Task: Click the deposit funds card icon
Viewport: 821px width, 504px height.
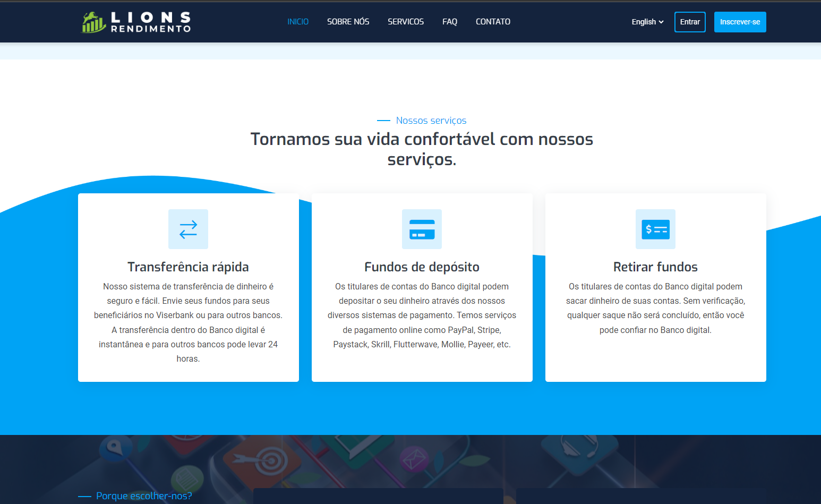Action: click(x=422, y=229)
